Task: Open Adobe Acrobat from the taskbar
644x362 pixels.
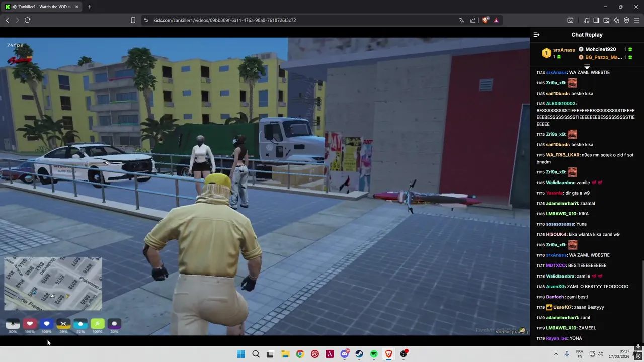Action: pos(330,354)
